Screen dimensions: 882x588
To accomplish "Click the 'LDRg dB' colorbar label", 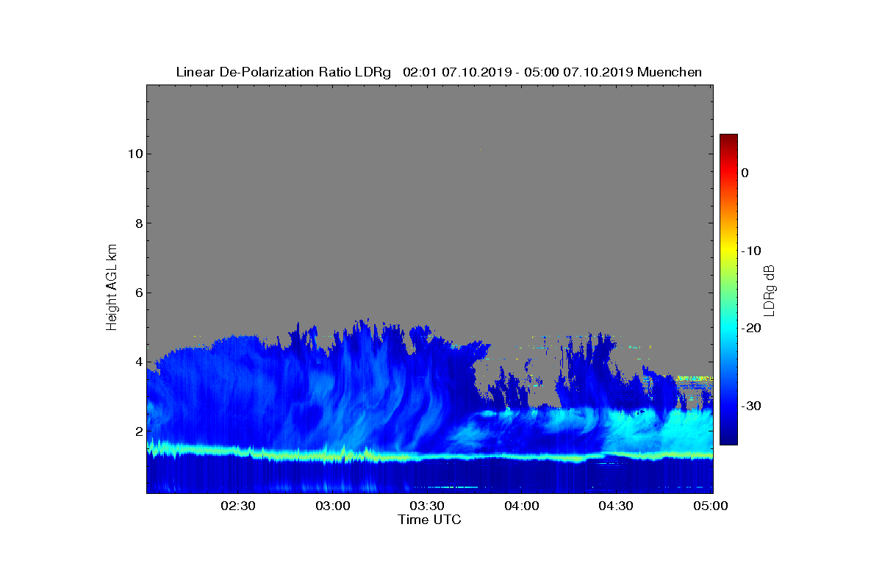I will point(769,290).
